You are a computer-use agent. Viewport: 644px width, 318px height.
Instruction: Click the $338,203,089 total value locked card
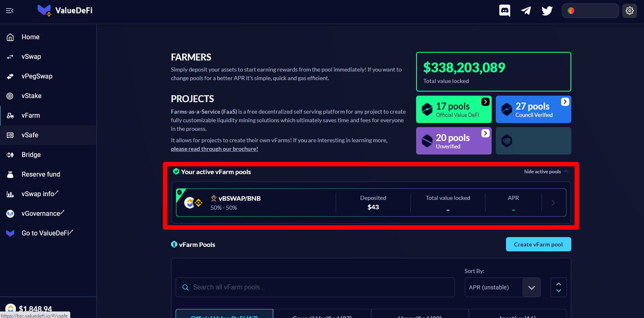494,72
